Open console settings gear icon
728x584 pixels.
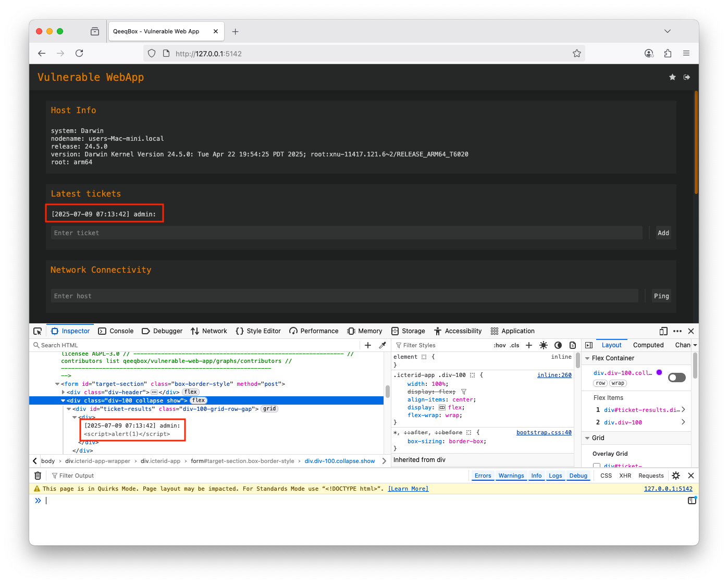676,476
